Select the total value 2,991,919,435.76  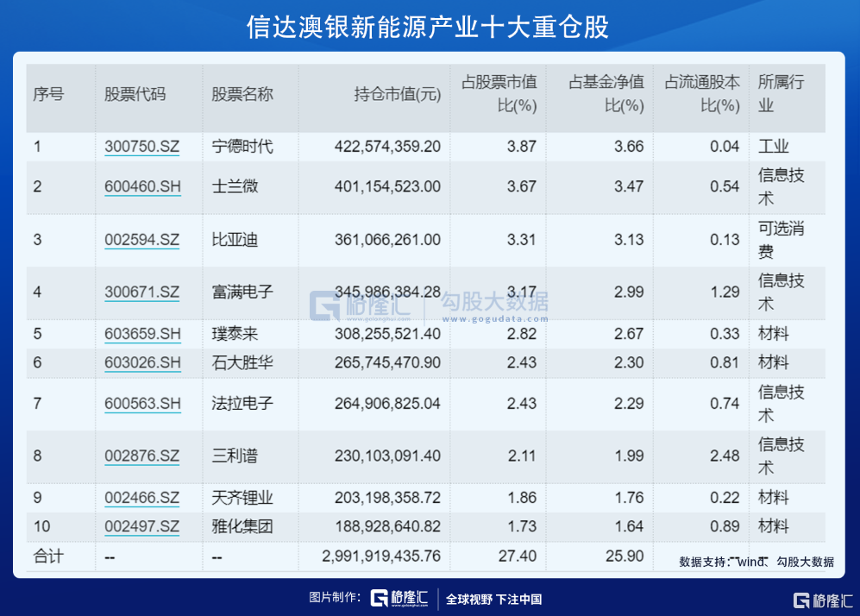pos(381,556)
